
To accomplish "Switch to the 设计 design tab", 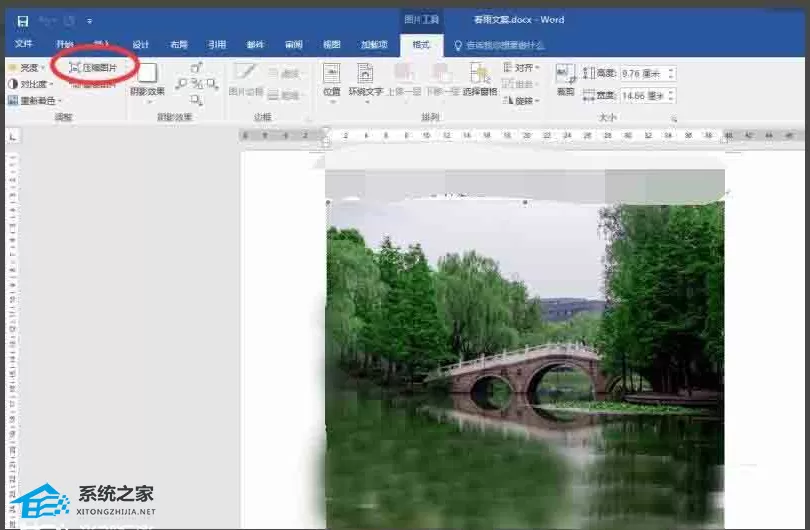I will [x=141, y=44].
